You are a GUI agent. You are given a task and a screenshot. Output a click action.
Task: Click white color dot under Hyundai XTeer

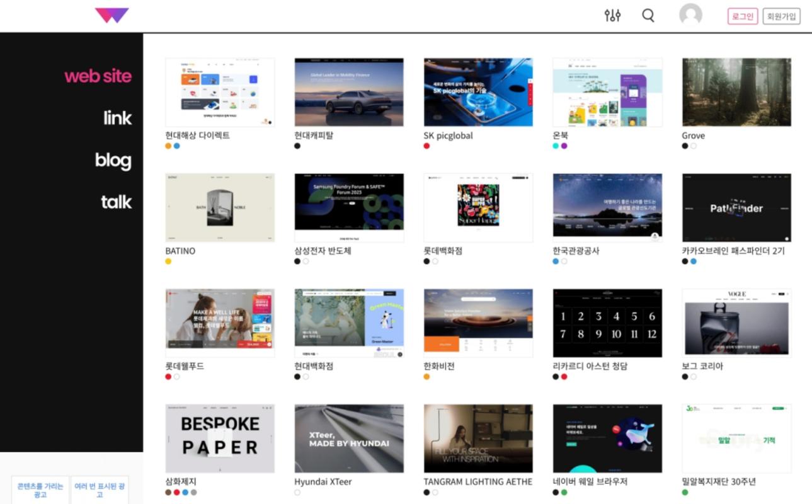pyautogui.click(x=297, y=492)
